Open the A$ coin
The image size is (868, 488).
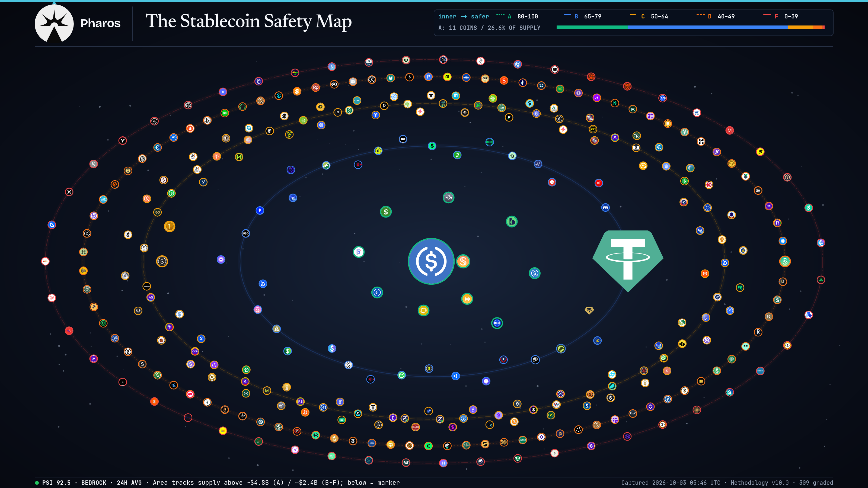(151, 297)
